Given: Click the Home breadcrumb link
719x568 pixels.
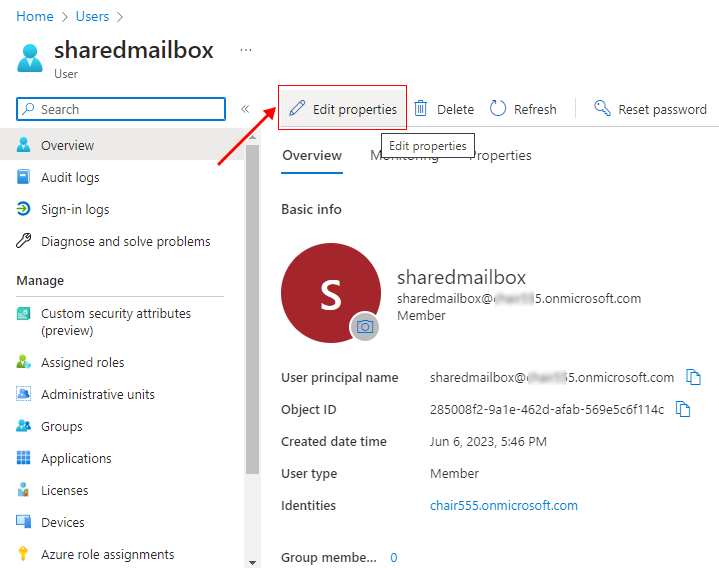Looking at the screenshot, I should tap(35, 17).
